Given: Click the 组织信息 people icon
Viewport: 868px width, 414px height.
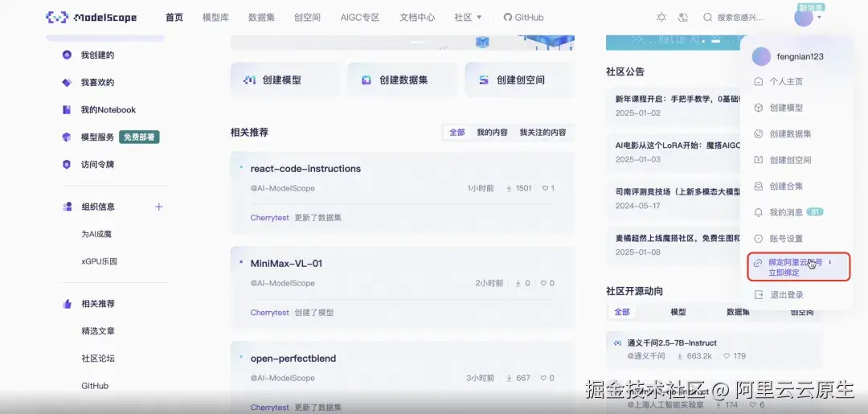Looking at the screenshot, I should tap(68, 207).
